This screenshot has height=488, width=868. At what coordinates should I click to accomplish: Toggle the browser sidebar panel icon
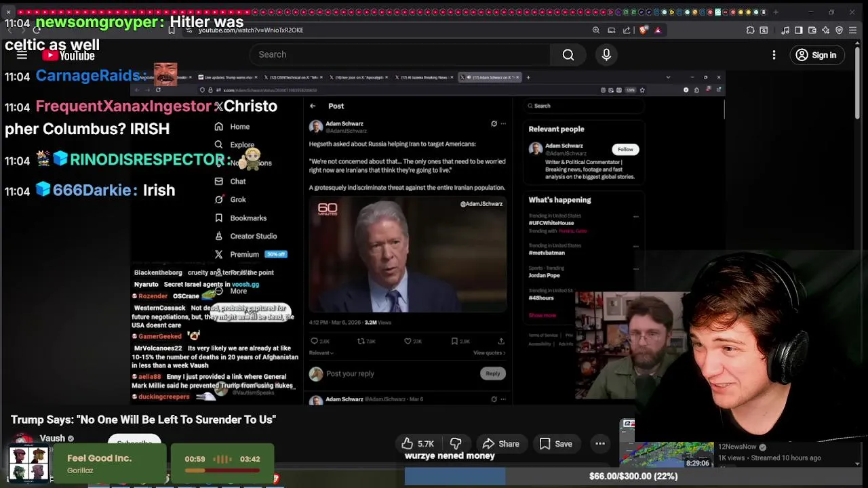(x=799, y=30)
